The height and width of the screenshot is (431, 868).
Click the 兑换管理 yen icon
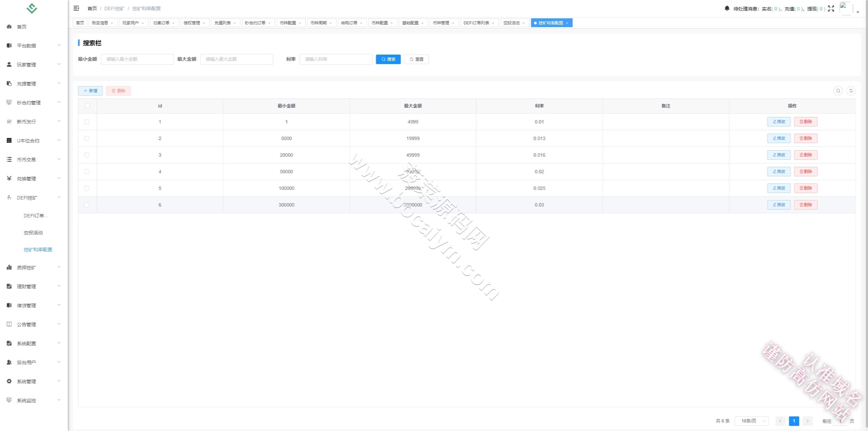click(9, 178)
